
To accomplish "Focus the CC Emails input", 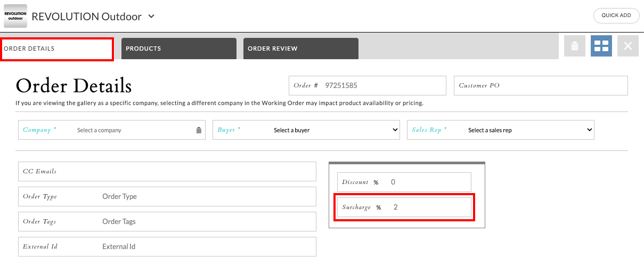I will (x=167, y=171).
